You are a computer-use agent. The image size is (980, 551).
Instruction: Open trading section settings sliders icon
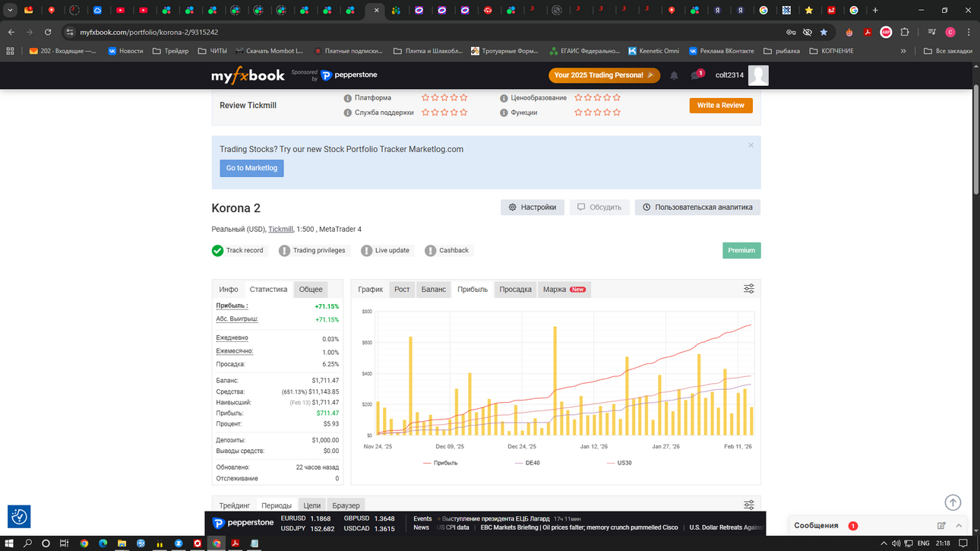pyautogui.click(x=748, y=505)
